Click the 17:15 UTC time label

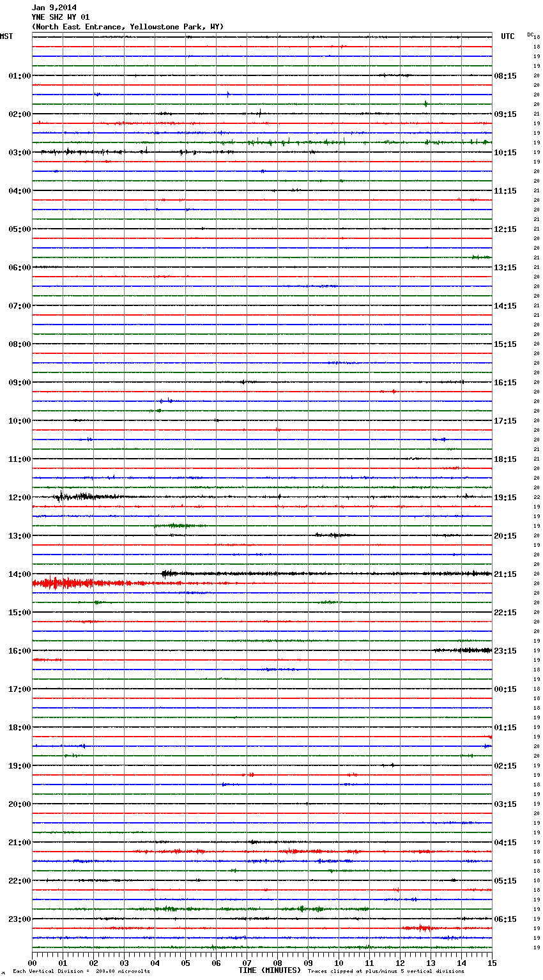(505, 421)
